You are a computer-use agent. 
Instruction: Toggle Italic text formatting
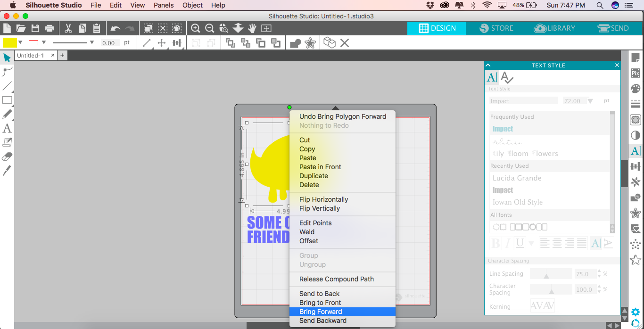(x=508, y=243)
